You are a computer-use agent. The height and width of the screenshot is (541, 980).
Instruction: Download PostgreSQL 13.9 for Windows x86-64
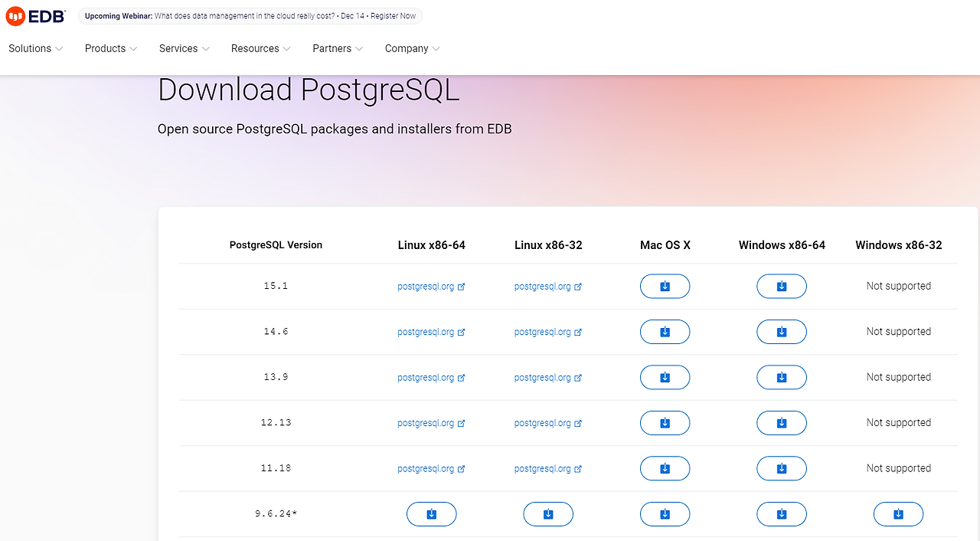point(781,377)
